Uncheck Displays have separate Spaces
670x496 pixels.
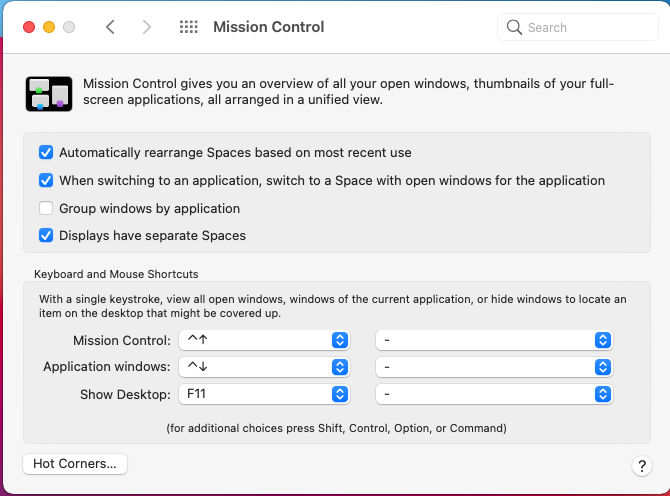click(x=46, y=236)
